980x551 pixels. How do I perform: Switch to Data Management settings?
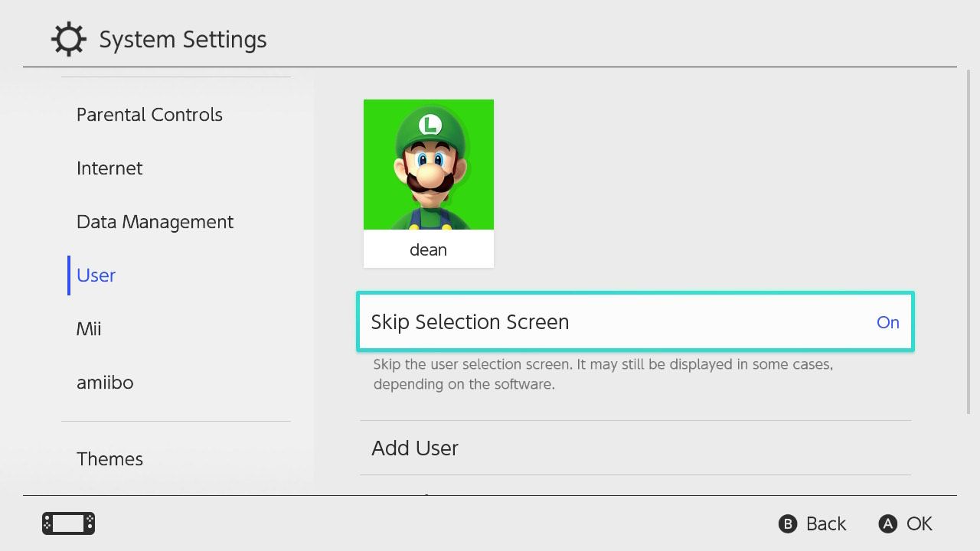(155, 221)
